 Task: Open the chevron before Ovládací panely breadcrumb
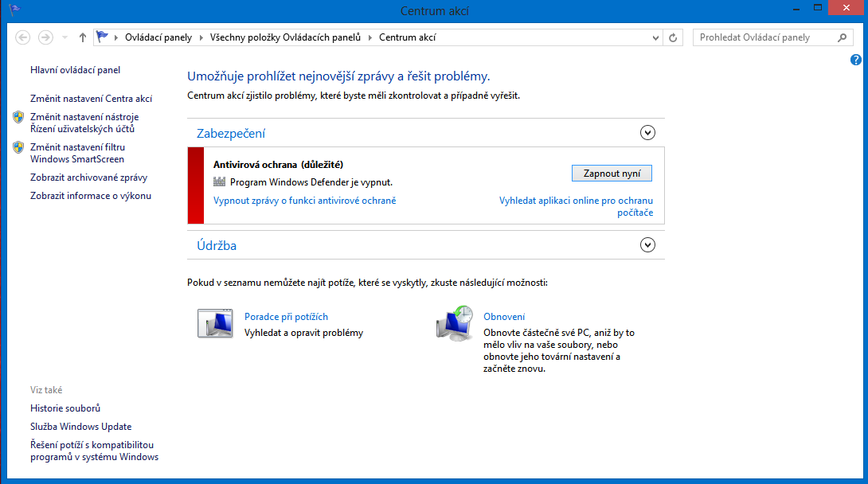point(116,37)
